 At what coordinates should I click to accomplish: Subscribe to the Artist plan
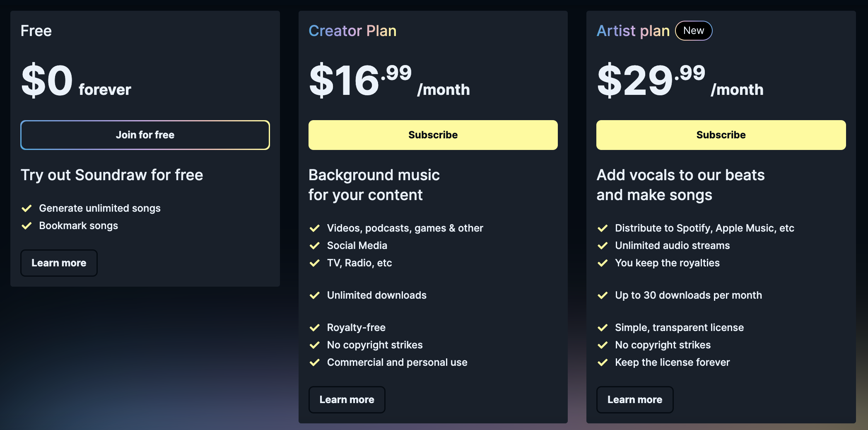pos(721,135)
